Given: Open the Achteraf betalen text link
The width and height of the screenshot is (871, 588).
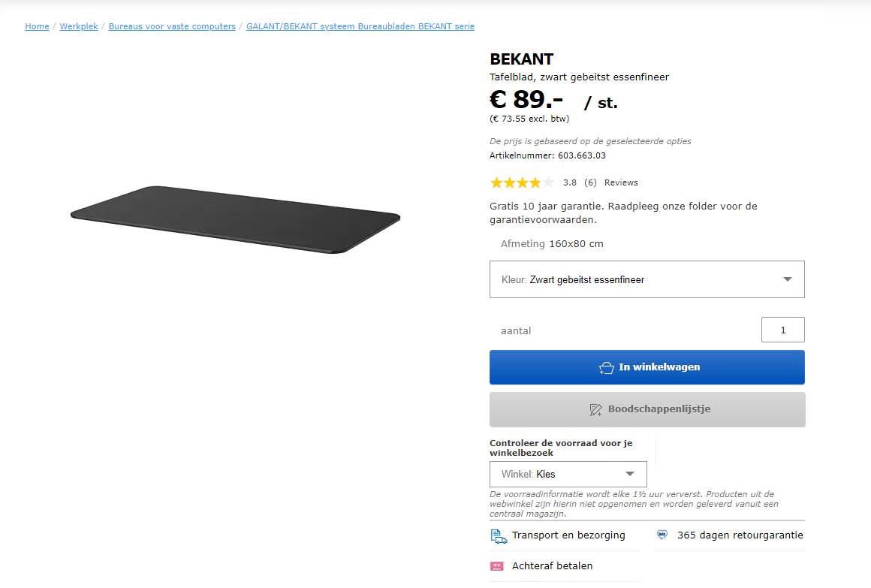Looking at the screenshot, I should pos(552,566).
